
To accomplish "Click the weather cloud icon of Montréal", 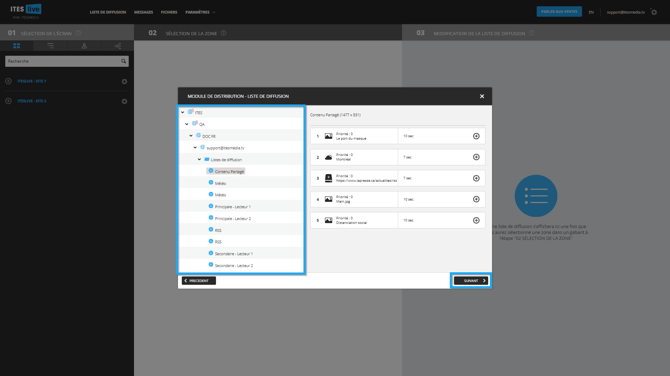I will (328, 157).
